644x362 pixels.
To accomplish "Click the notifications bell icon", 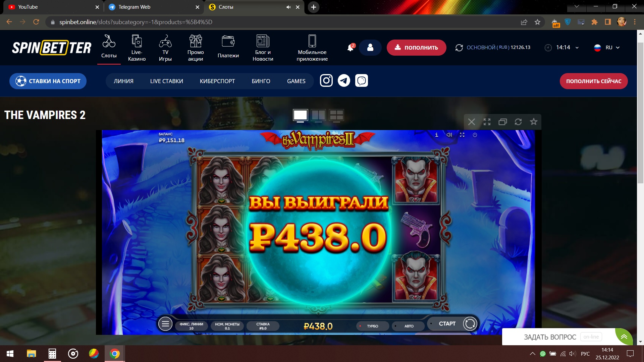I will (351, 48).
